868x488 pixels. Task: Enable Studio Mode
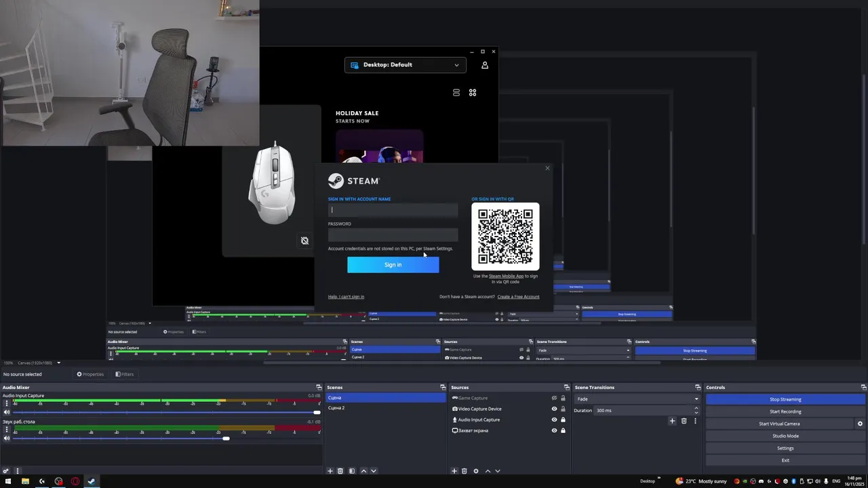tap(785, 436)
